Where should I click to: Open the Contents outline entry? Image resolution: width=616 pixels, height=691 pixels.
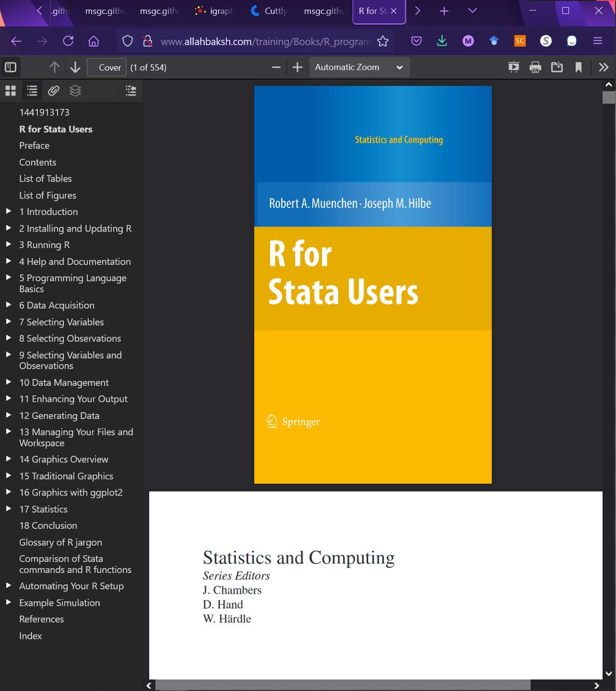tap(38, 162)
